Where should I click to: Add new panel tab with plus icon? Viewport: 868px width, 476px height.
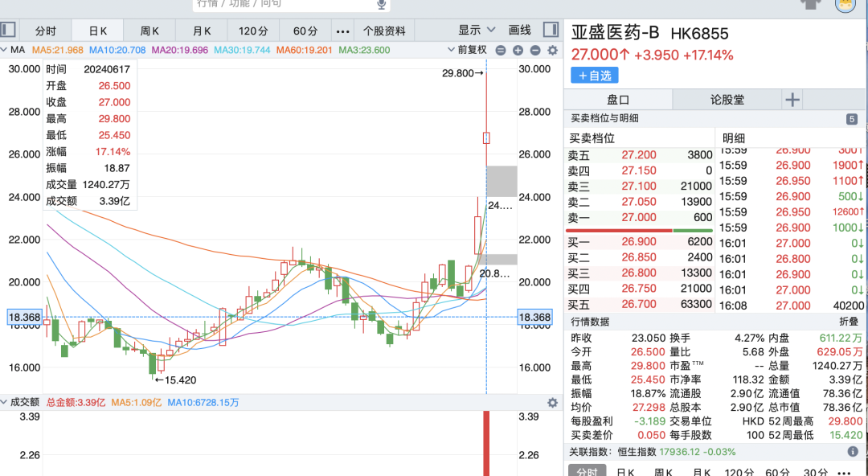point(792,100)
